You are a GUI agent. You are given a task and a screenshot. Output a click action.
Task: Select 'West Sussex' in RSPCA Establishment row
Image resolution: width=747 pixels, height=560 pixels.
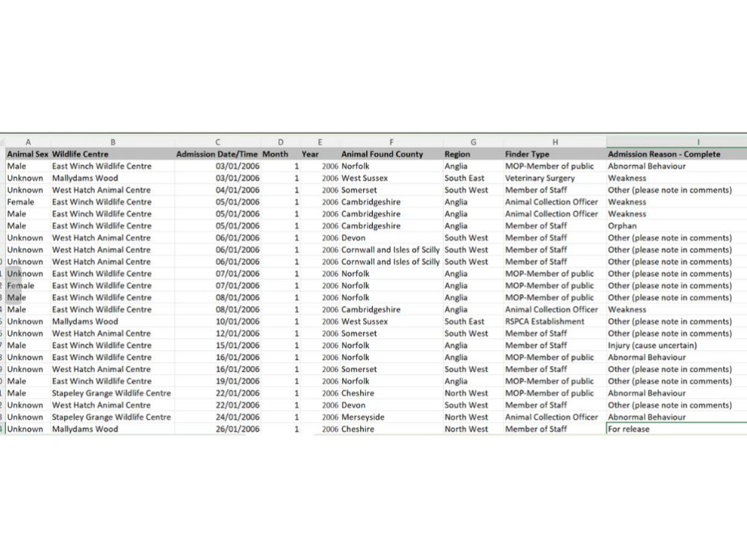391,321
